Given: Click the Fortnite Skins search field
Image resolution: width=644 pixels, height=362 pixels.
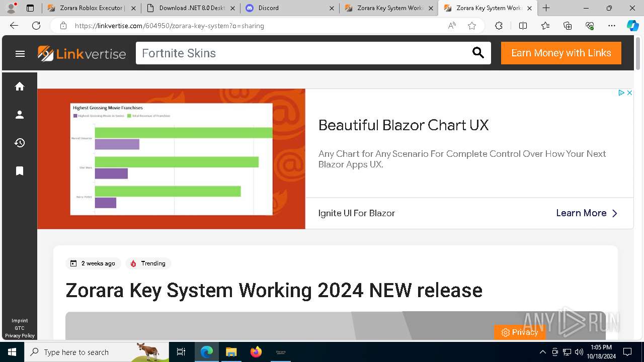Looking at the screenshot, I should coord(303,53).
